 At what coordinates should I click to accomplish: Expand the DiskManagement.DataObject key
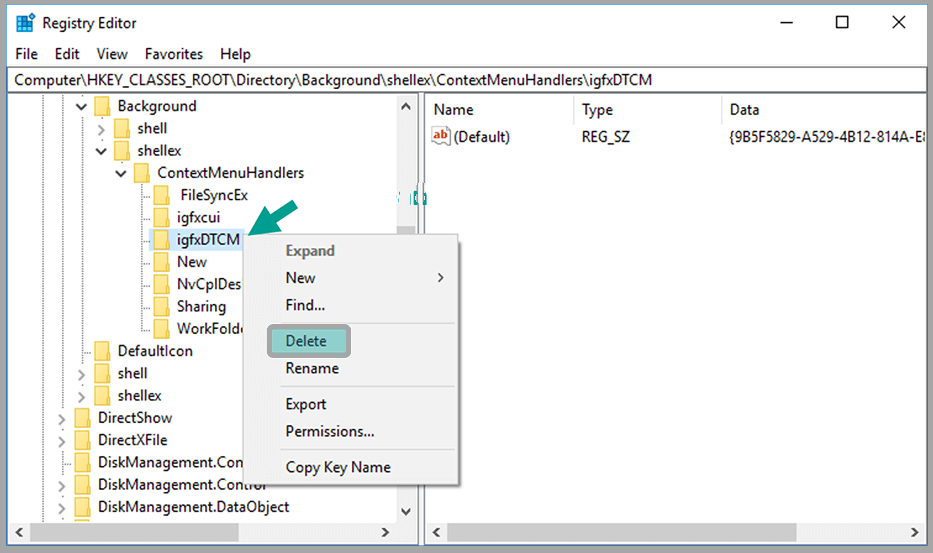pos(62,508)
